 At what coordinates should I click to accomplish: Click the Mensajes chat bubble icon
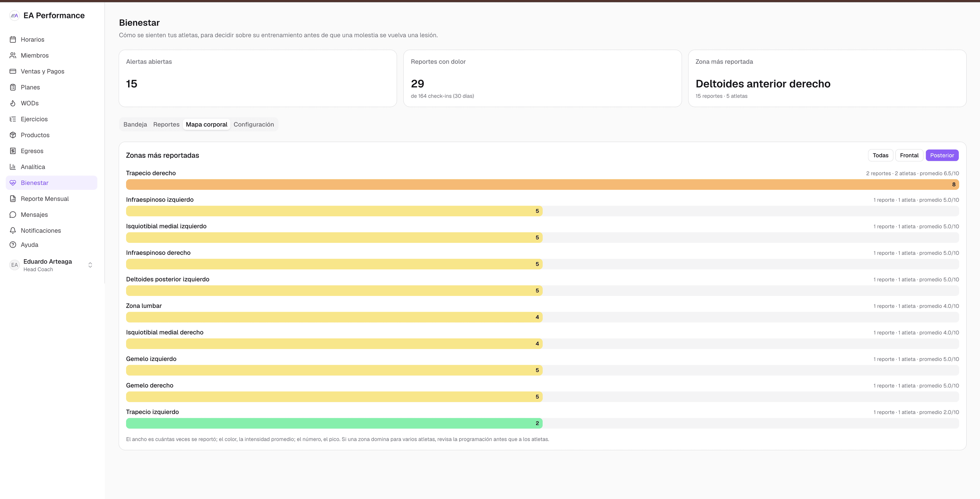tap(13, 215)
